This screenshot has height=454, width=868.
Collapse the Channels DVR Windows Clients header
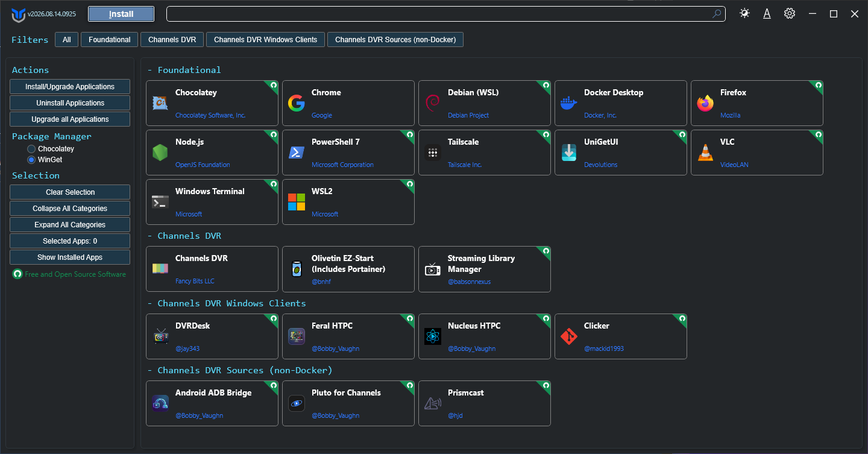click(x=227, y=303)
